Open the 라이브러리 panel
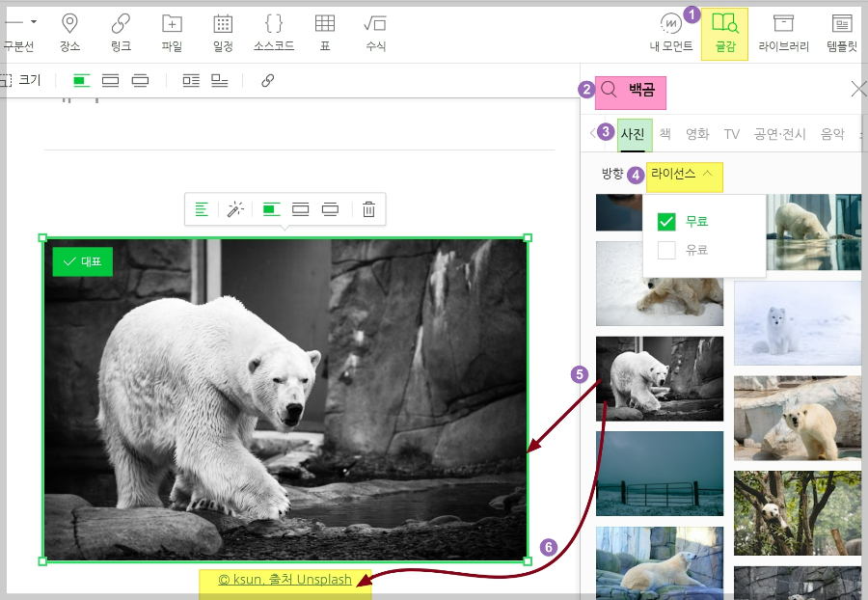868x600 pixels. (783, 33)
